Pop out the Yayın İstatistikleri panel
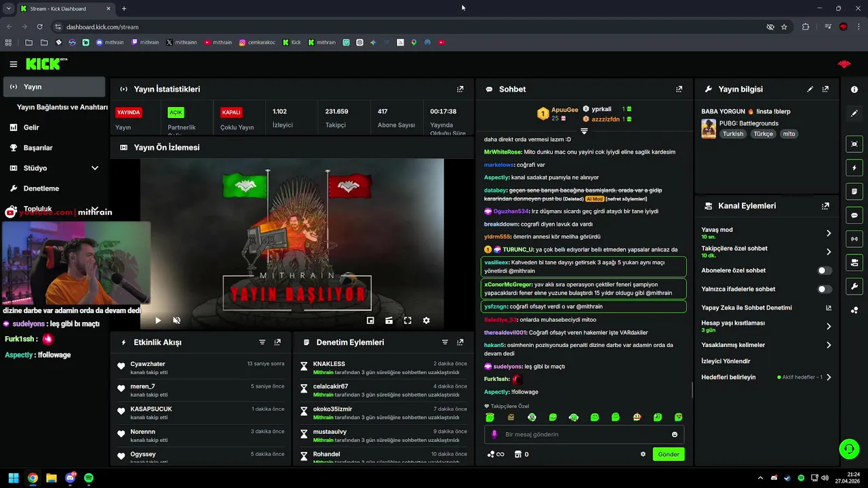This screenshot has height=488, width=868. [460, 89]
